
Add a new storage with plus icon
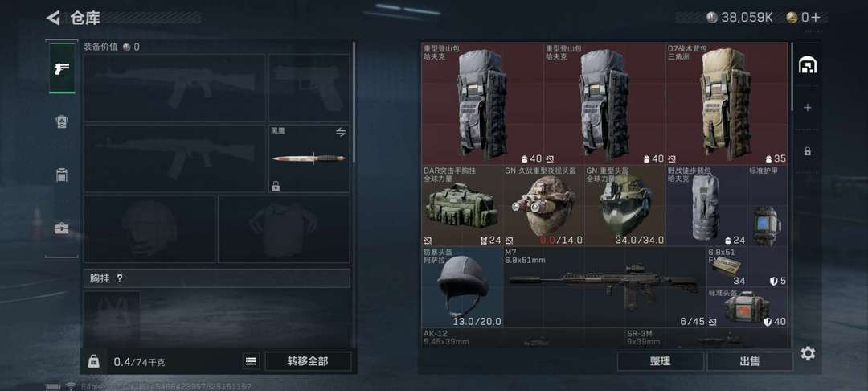pos(808,108)
